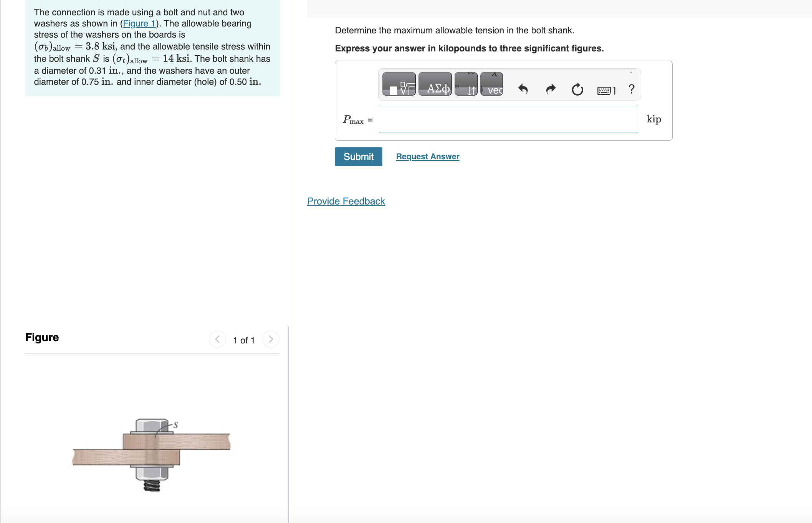This screenshot has width=812, height=523.
Task: Click inside the Pmax answer field
Action: click(508, 119)
